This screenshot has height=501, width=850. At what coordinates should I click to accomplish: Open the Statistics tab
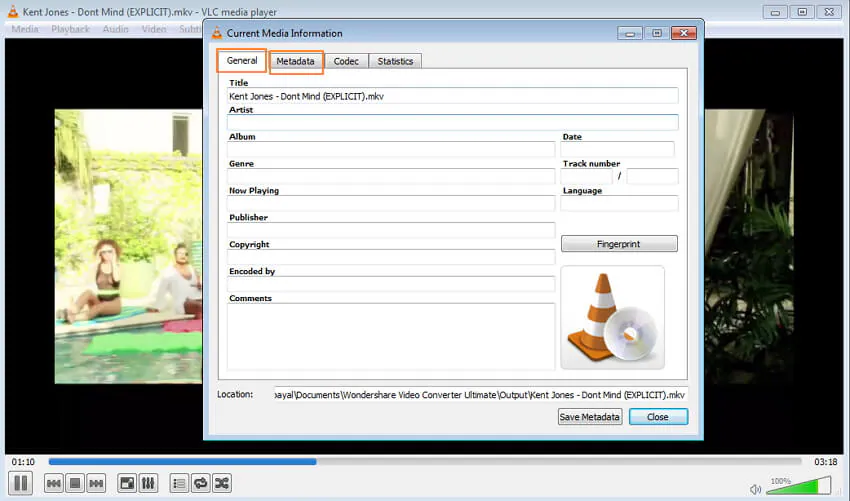point(395,61)
